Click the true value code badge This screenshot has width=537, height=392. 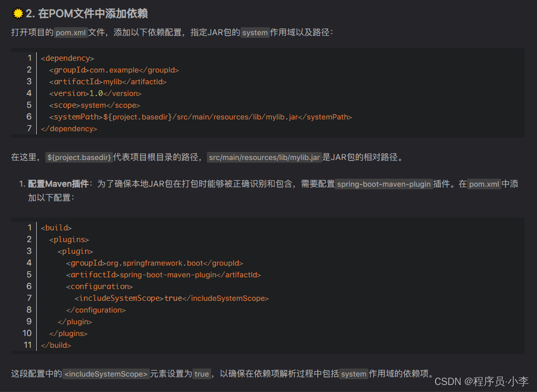click(x=202, y=374)
